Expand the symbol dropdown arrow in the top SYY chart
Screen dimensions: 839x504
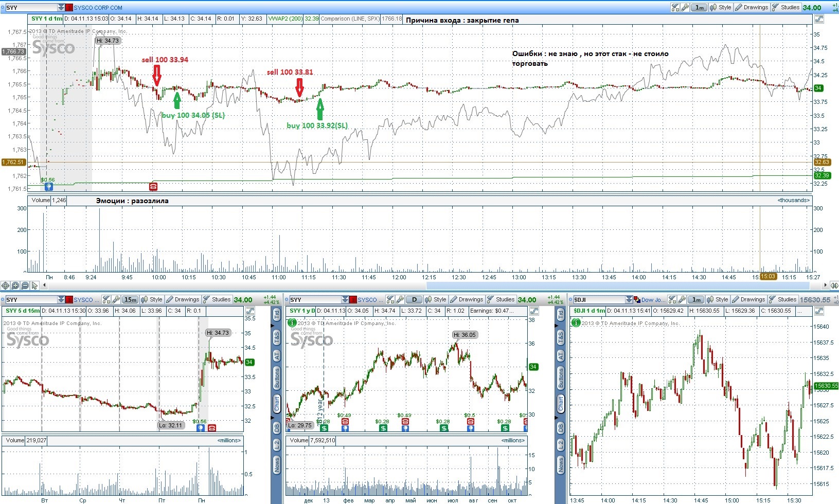pos(61,7)
